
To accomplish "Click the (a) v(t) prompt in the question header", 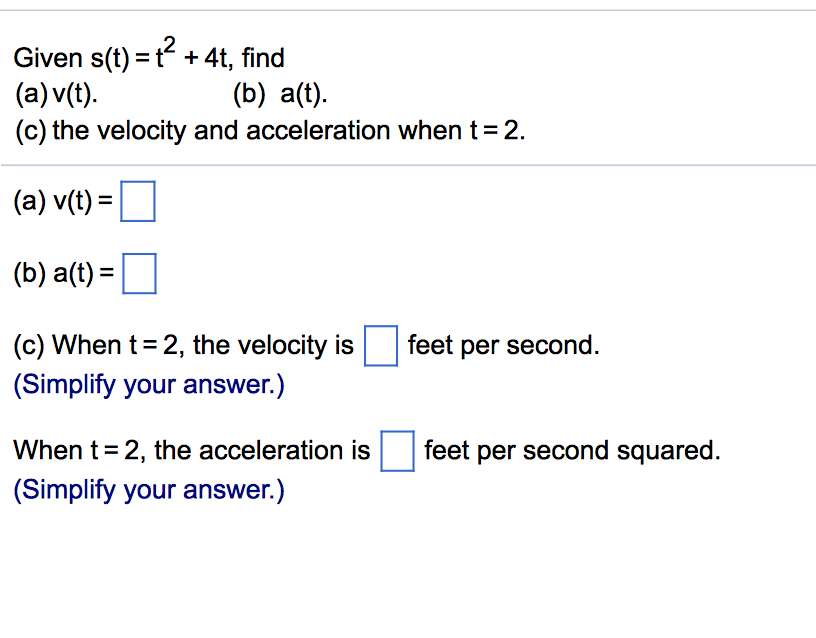I will [55, 93].
